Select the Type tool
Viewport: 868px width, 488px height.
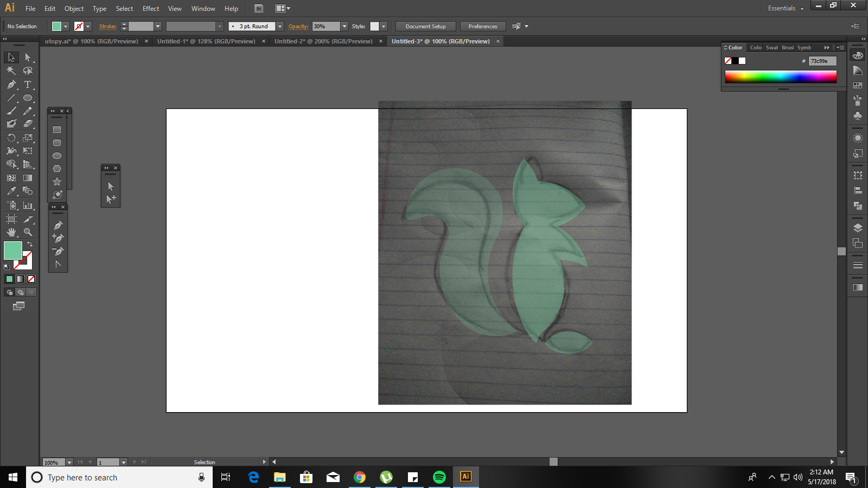coord(28,85)
